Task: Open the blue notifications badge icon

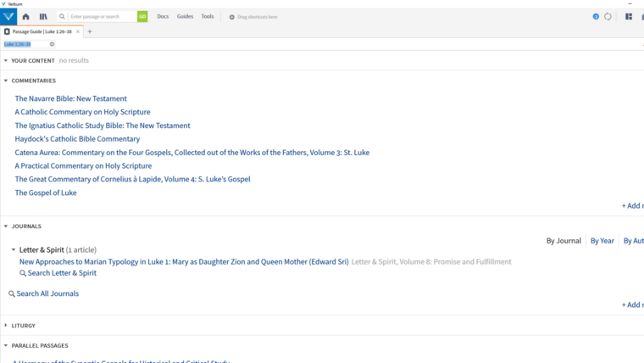Action: [596, 16]
